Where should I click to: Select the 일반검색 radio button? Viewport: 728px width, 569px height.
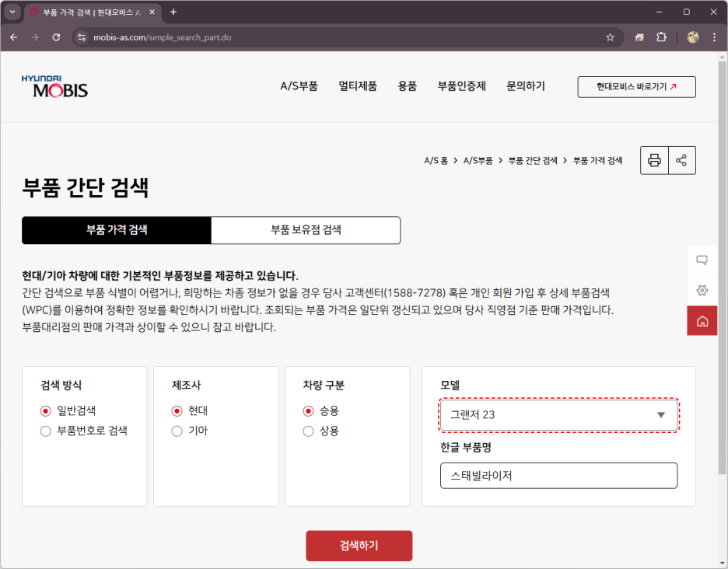(45, 410)
